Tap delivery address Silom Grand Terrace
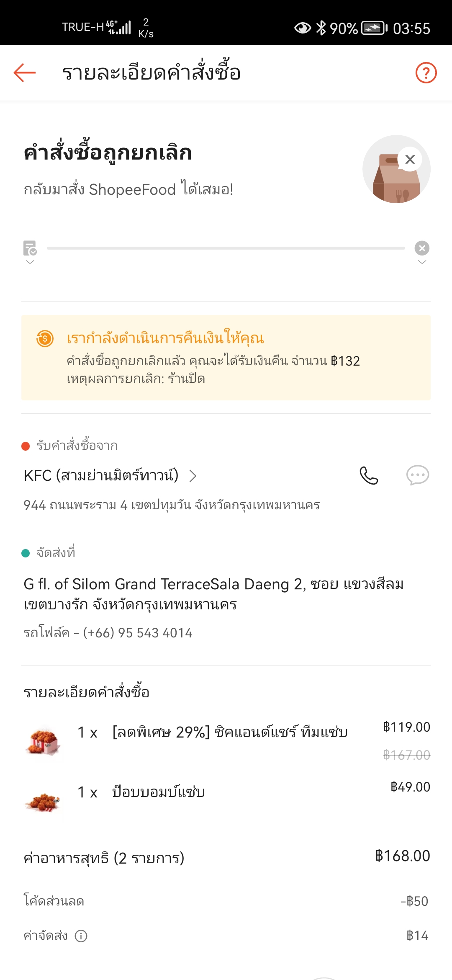 click(213, 594)
